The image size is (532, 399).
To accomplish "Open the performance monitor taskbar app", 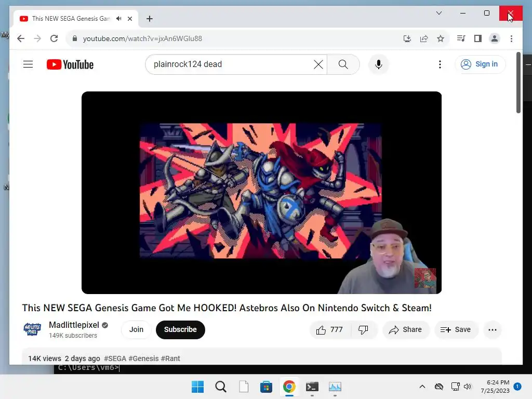I will (335, 387).
